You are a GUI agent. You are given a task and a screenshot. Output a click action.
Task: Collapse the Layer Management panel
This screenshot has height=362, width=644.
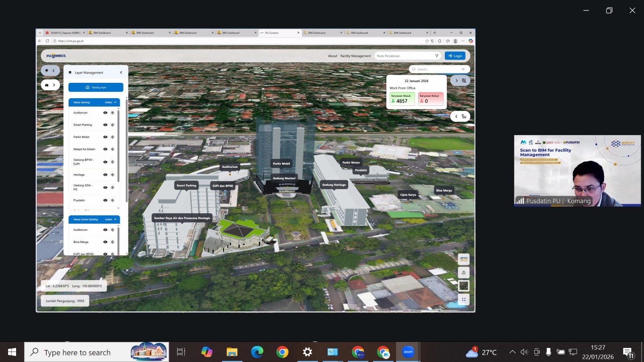click(121, 73)
